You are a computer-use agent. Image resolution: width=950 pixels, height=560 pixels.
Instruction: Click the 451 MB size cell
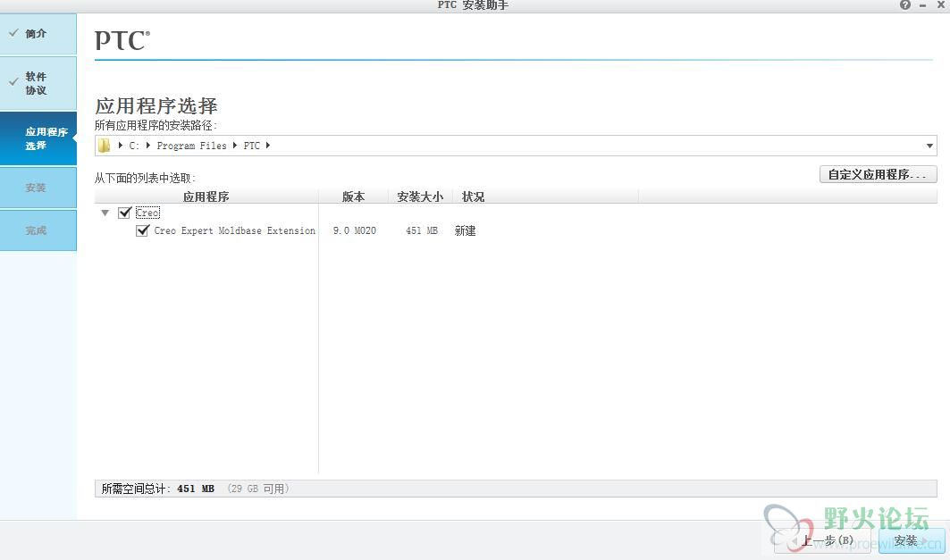point(422,230)
